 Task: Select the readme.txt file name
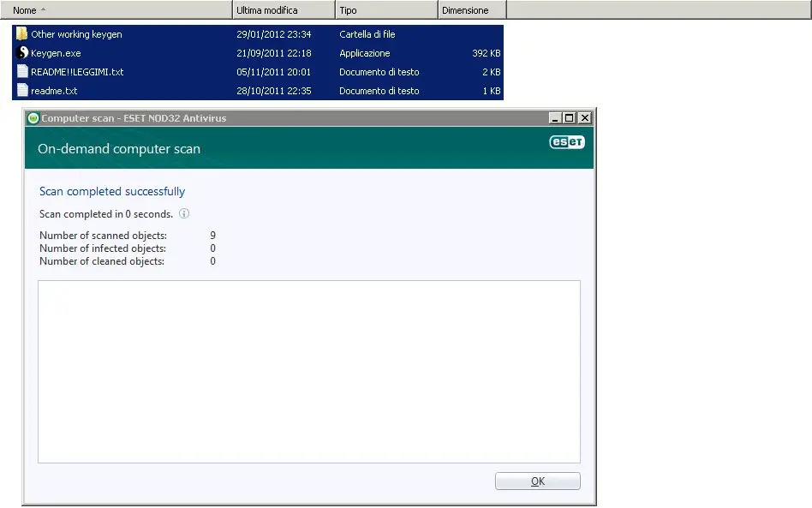point(54,91)
